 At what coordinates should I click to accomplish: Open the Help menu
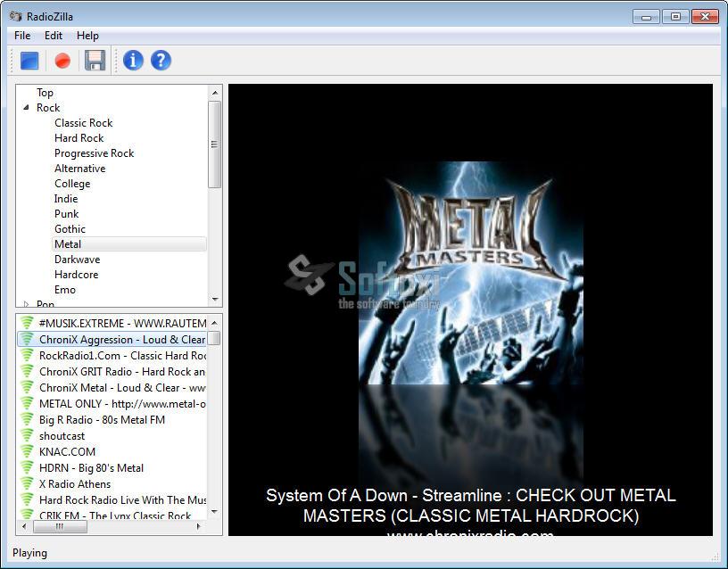click(87, 36)
